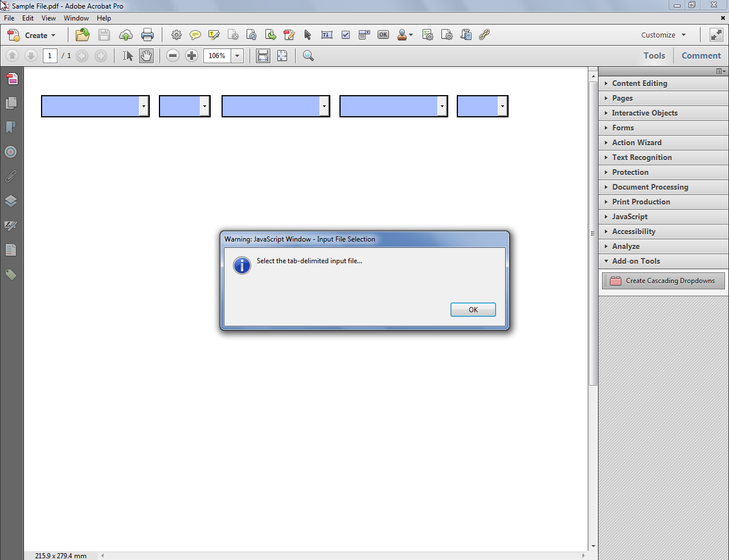Click OK in the JavaScript warning dialog

coord(473,309)
